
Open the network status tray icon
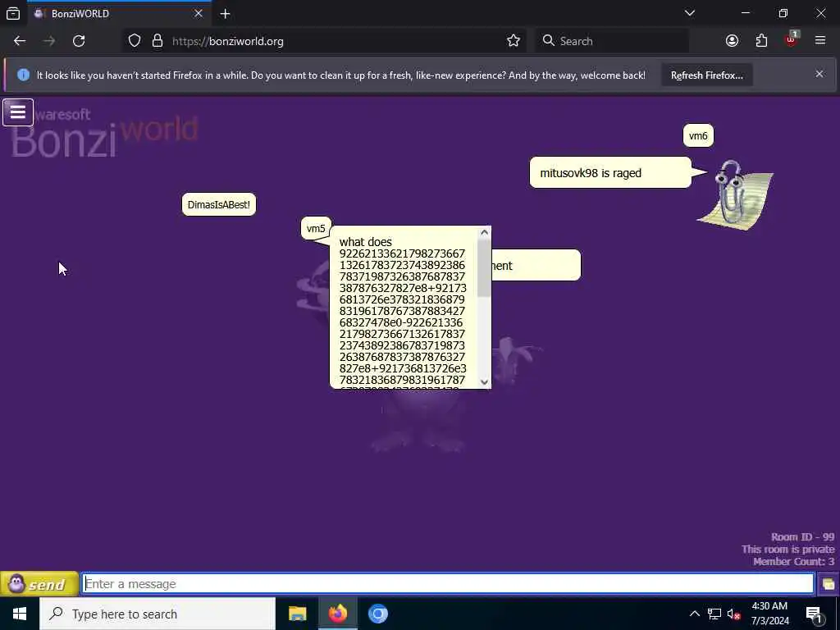(714, 614)
